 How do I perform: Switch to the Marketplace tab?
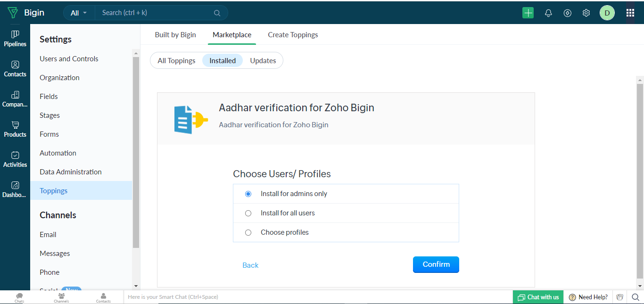232,35
